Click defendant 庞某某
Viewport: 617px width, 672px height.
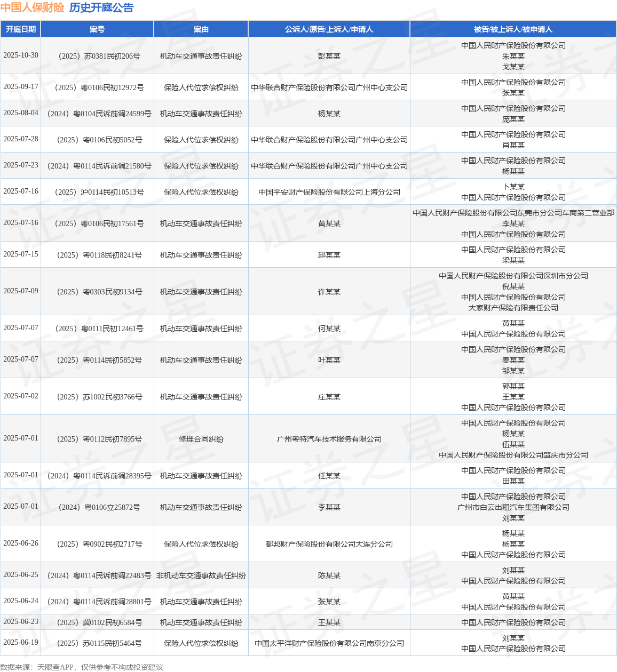513,119
